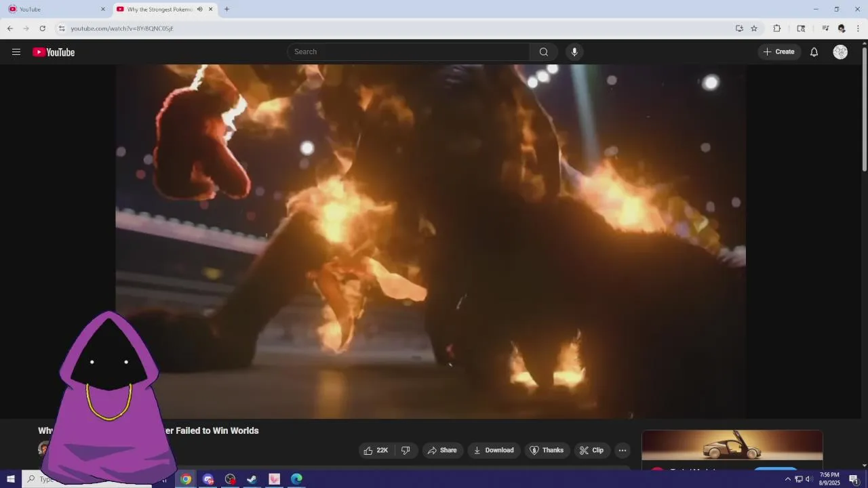
Task: Install app icon in address bar
Action: click(739, 28)
